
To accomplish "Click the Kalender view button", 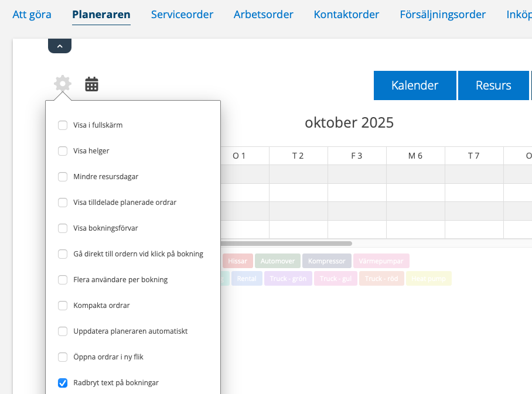I will (415, 85).
